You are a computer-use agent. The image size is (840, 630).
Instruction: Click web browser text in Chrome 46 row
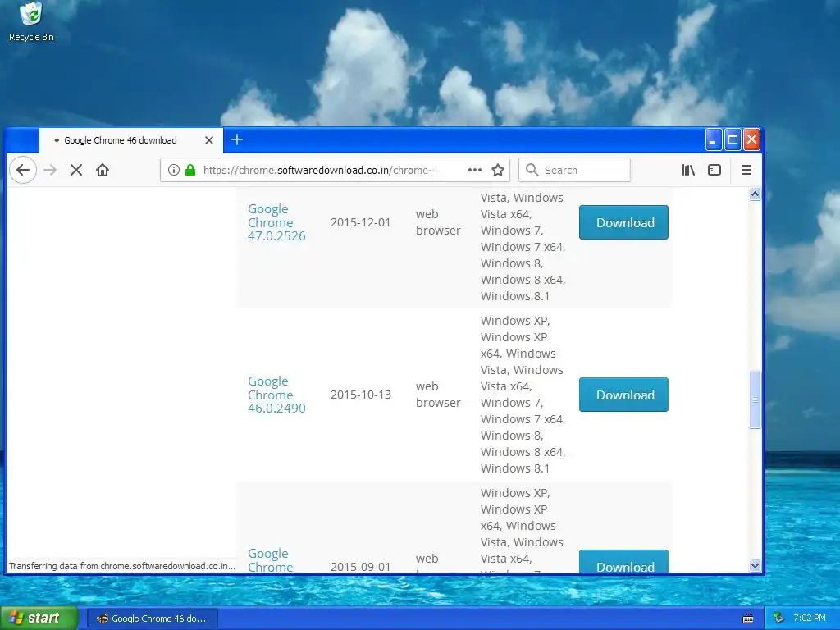tap(438, 395)
